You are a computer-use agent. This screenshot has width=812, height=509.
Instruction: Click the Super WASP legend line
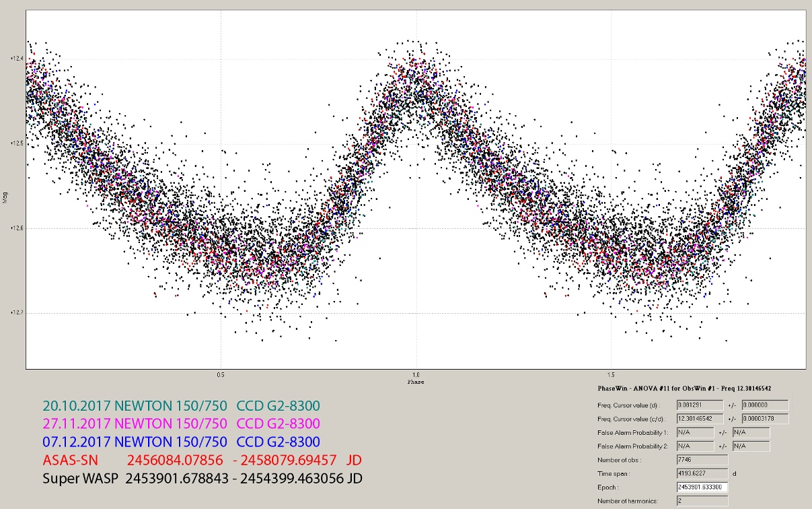tap(202, 479)
